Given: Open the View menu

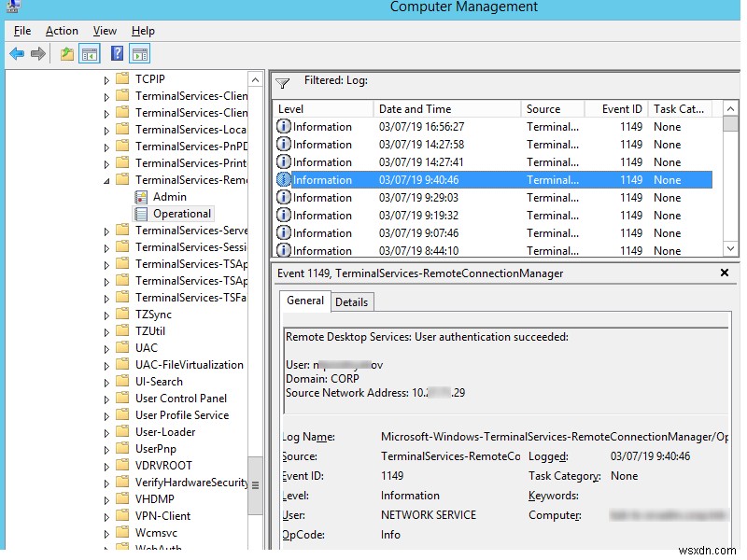Looking at the screenshot, I should click(x=105, y=30).
